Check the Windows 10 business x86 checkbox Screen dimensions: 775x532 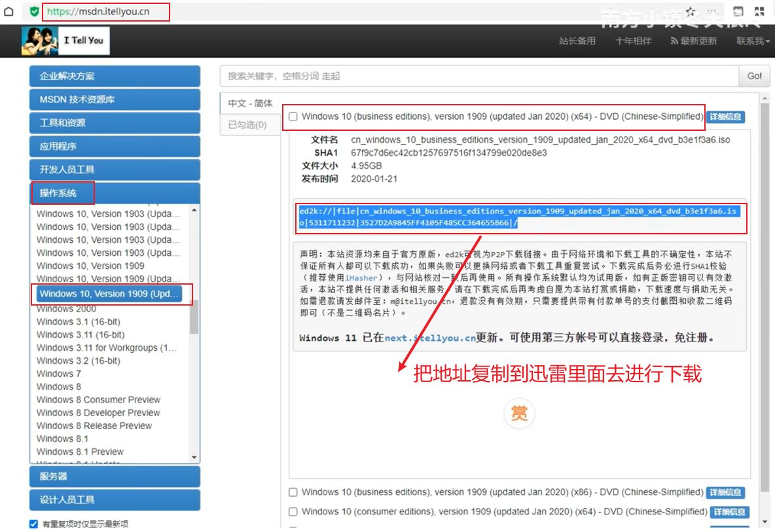tap(293, 492)
